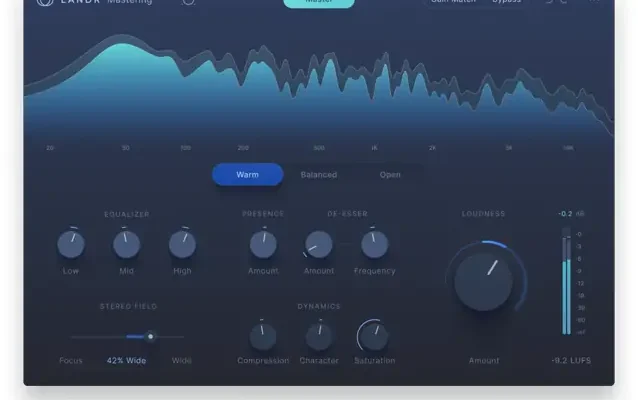Click the High equalizer knob
Image resolution: width=638 pixels, height=400 pixels.
point(182,243)
